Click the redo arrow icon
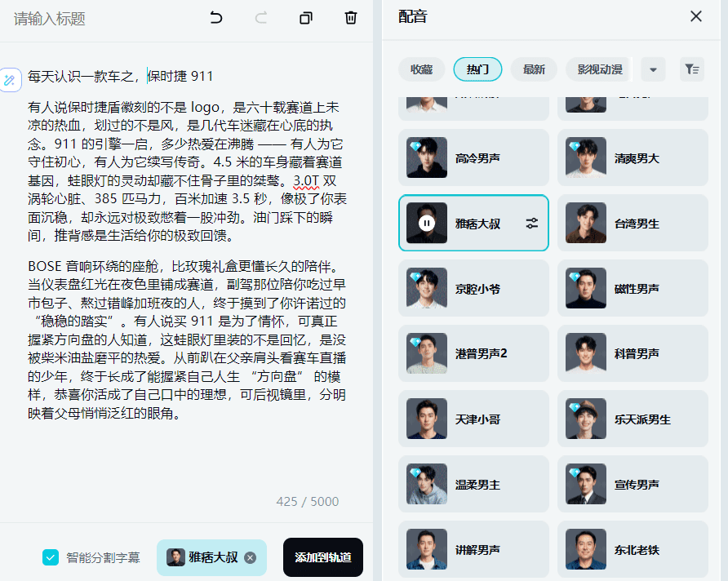Screen dimensions: 728x581 tap(261, 18)
